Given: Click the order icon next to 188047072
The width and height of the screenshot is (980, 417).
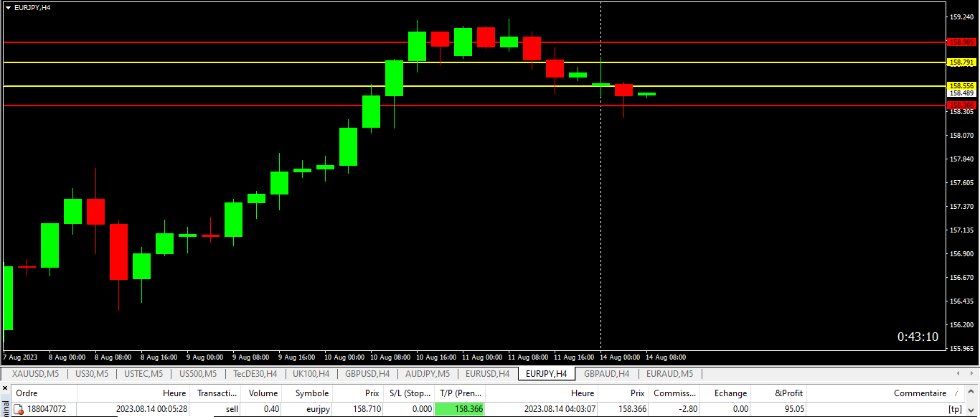Looking at the screenshot, I should 19,409.
